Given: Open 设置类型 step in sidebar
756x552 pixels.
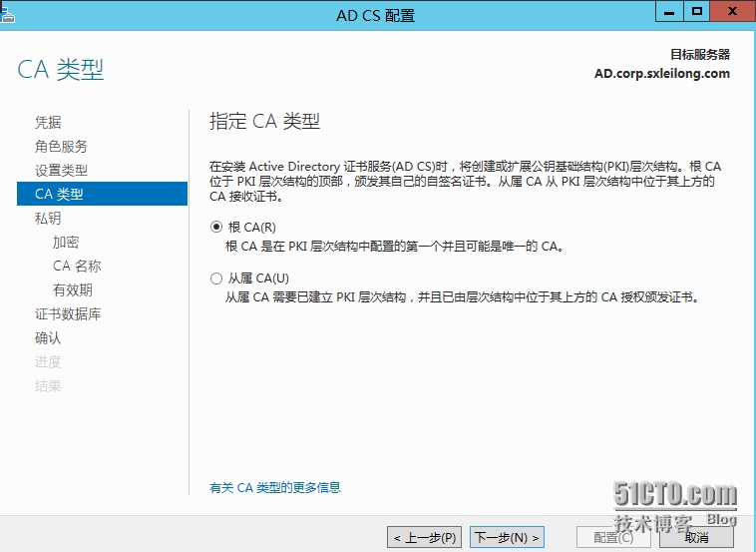Looking at the screenshot, I should click(61, 171).
